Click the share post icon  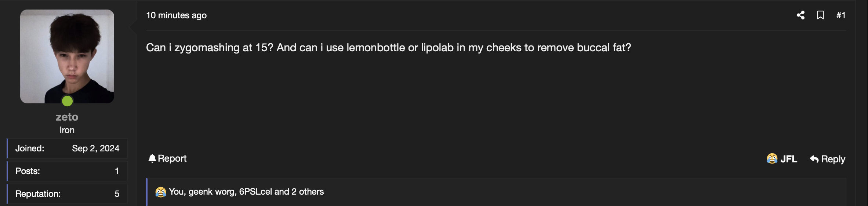800,15
